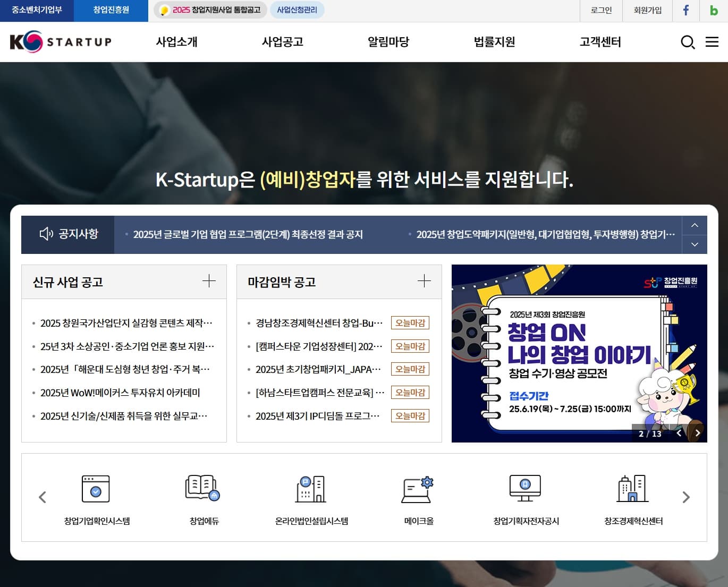
Task: Open 신기술/신제품 취득을 위한 실무교 announcement
Action: tap(124, 416)
